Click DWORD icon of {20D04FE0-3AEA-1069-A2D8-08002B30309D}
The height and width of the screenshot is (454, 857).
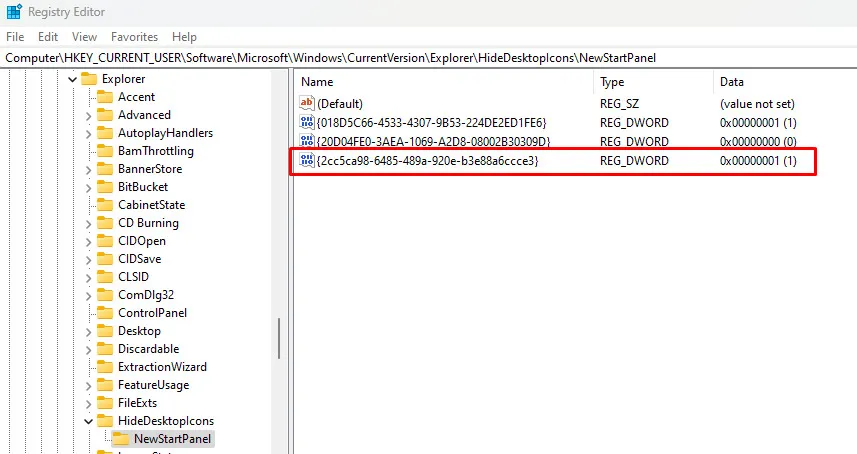coord(307,141)
